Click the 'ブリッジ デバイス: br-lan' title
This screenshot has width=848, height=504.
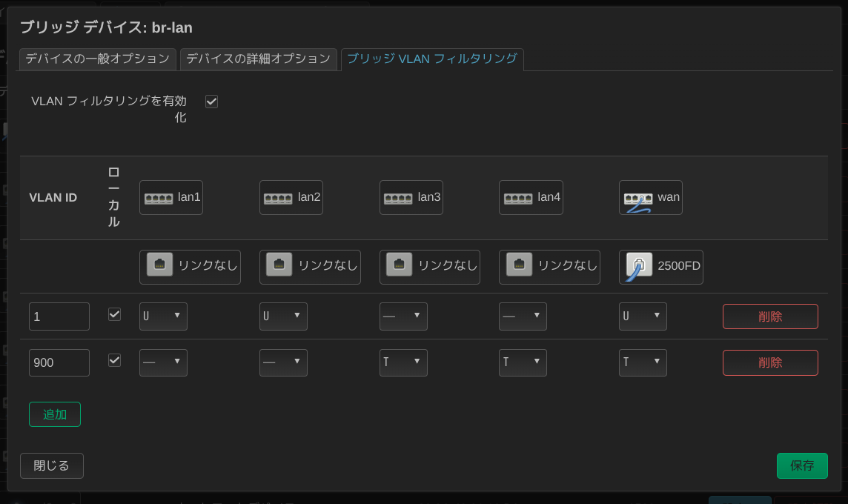tap(107, 27)
